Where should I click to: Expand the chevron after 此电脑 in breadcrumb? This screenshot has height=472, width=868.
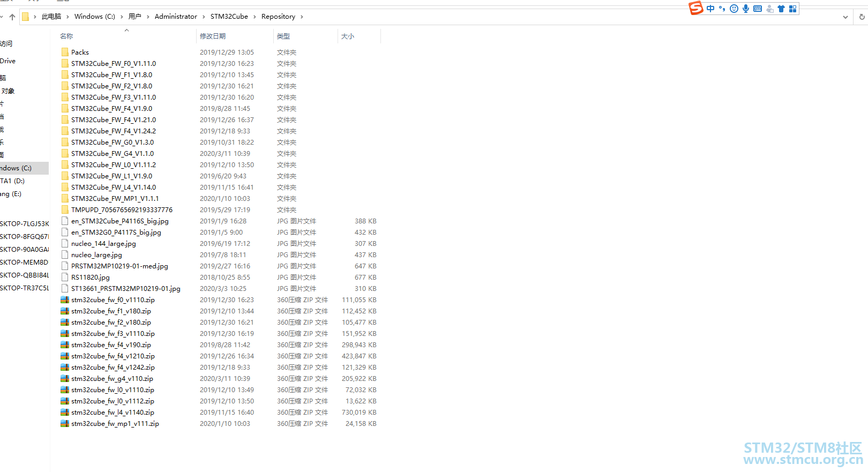[68, 17]
